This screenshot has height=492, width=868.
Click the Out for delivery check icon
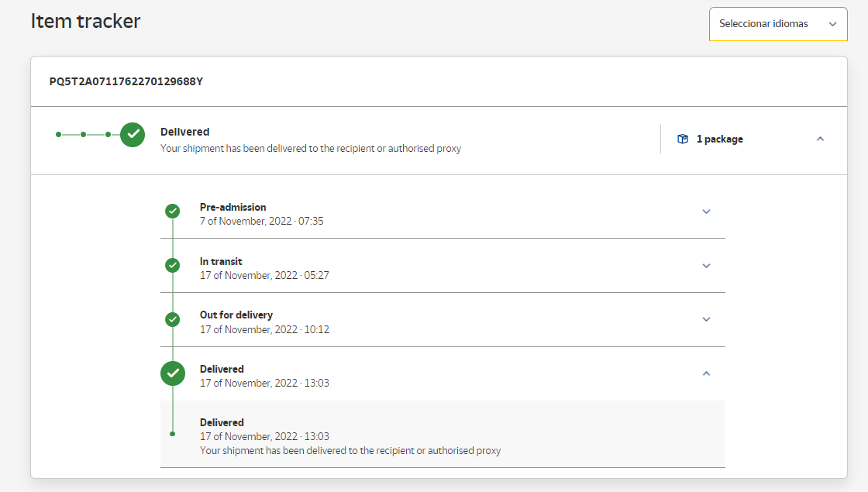tap(173, 319)
